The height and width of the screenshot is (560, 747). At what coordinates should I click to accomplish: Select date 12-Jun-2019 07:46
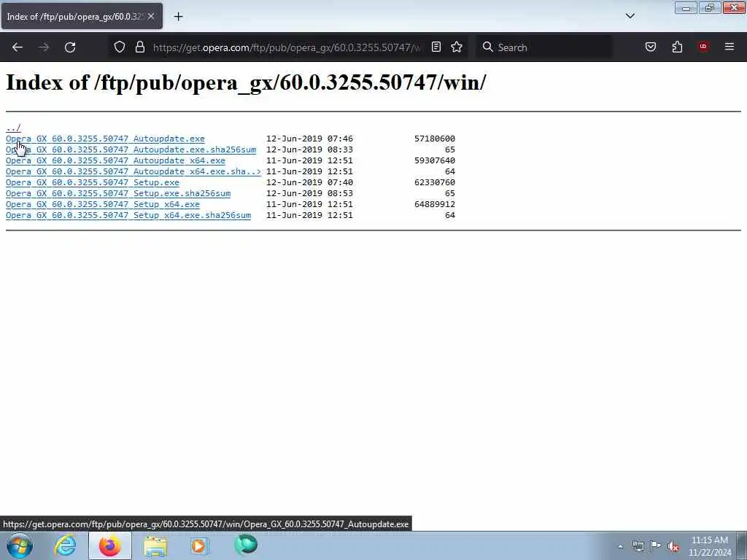(x=309, y=139)
